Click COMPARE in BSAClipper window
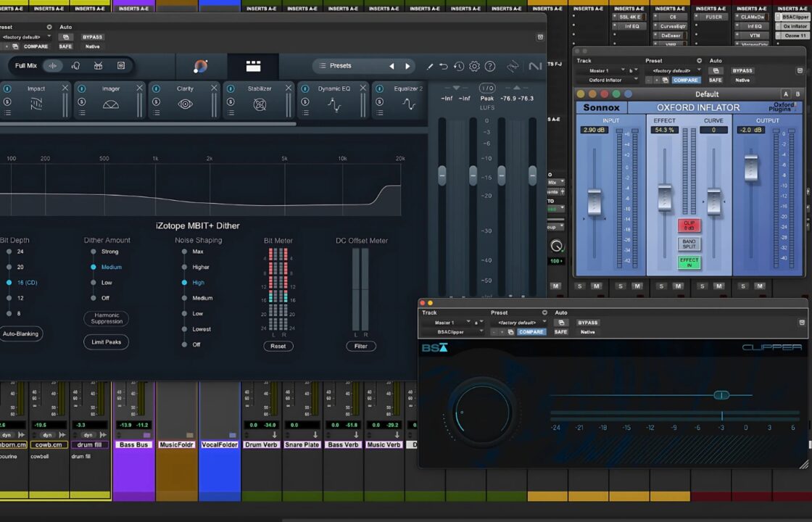Viewport: 812px width, 522px height. coord(531,332)
